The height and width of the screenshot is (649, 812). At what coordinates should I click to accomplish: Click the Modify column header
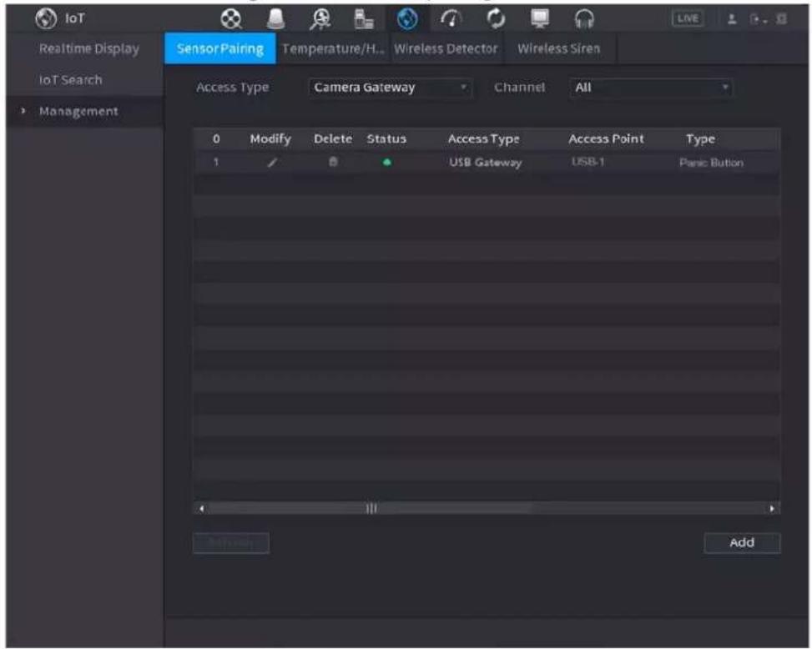(x=270, y=138)
